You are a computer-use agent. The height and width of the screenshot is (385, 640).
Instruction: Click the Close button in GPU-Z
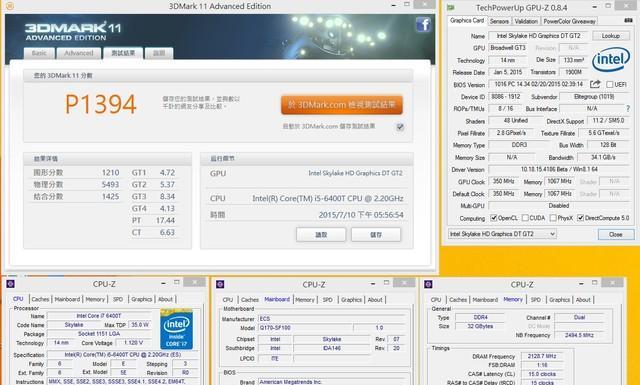pos(616,234)
